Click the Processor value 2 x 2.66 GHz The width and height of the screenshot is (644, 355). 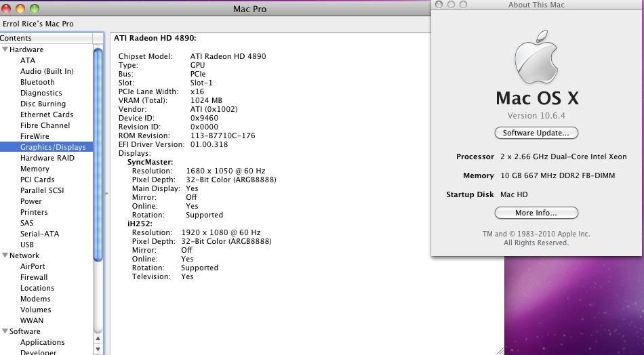coord(563,156)
